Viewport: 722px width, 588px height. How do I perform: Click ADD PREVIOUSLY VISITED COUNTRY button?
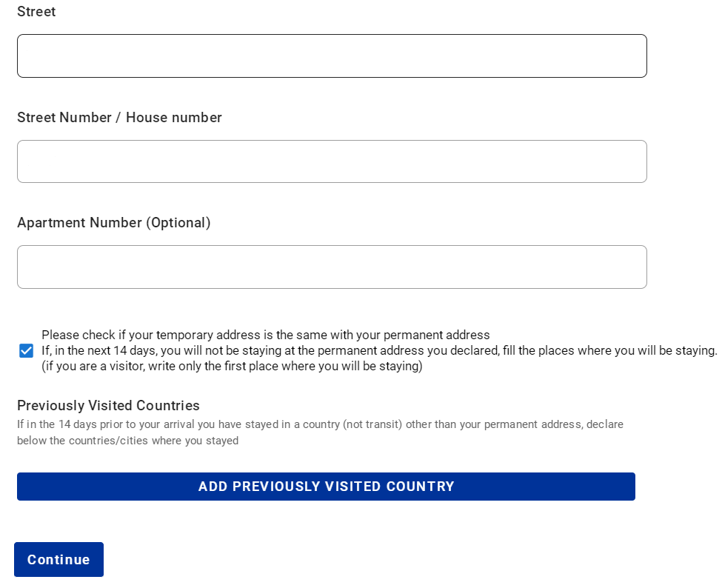[326, 487]
